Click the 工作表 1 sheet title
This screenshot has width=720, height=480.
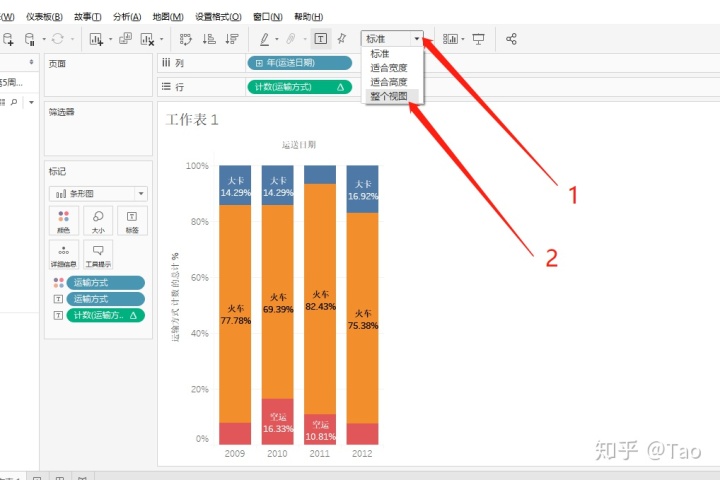(x=192, y=120)
